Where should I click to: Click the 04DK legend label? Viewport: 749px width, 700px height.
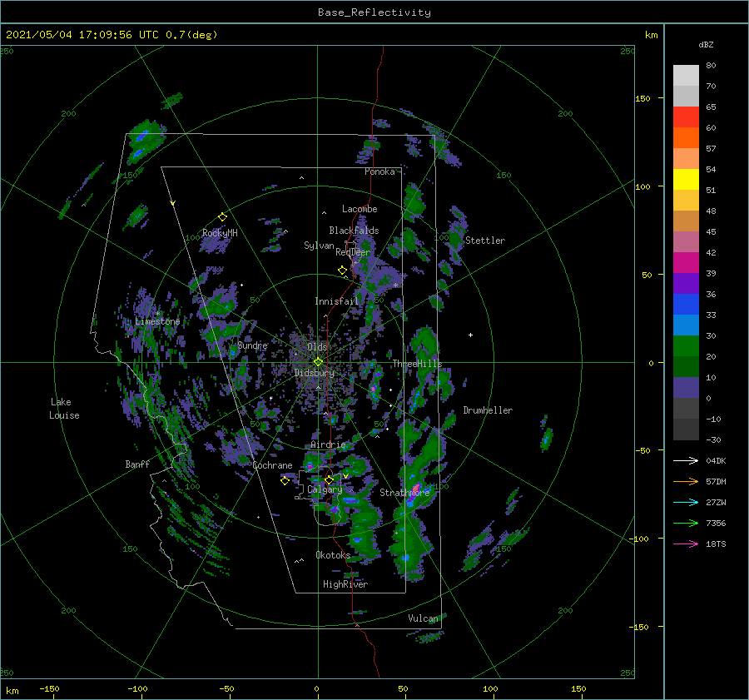tap(716, 460)
